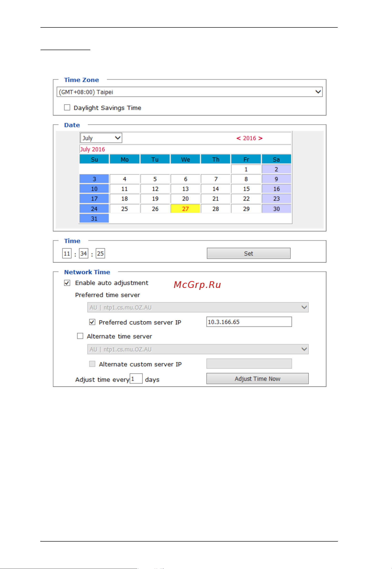
Task: Click highlighted date 27 in yellow
Action: [x=185, y=209]
